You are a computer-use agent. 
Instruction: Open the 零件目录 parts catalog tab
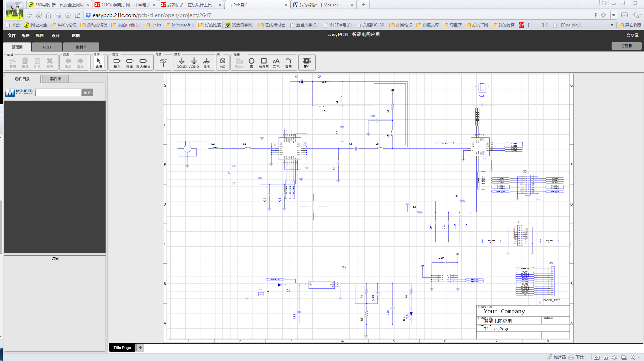pos(22,79)
